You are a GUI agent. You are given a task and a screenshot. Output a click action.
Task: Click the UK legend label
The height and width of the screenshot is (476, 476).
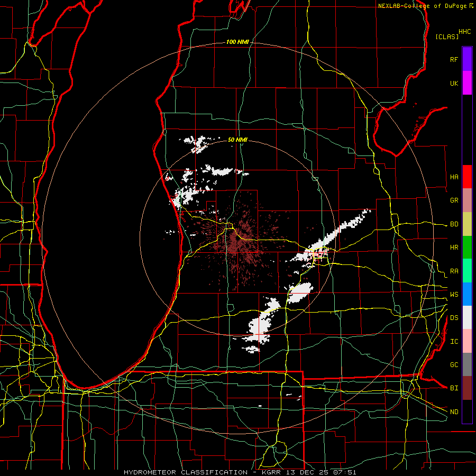pos(454,83)
